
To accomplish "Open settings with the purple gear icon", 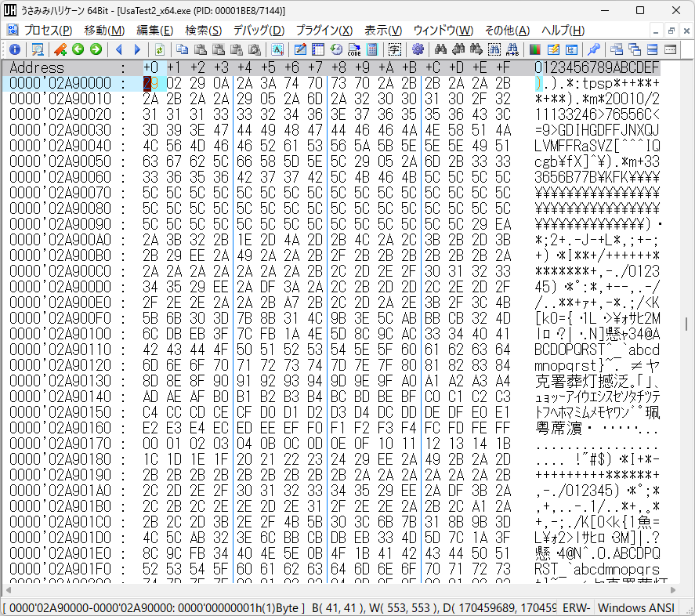I will coord(418,49).
